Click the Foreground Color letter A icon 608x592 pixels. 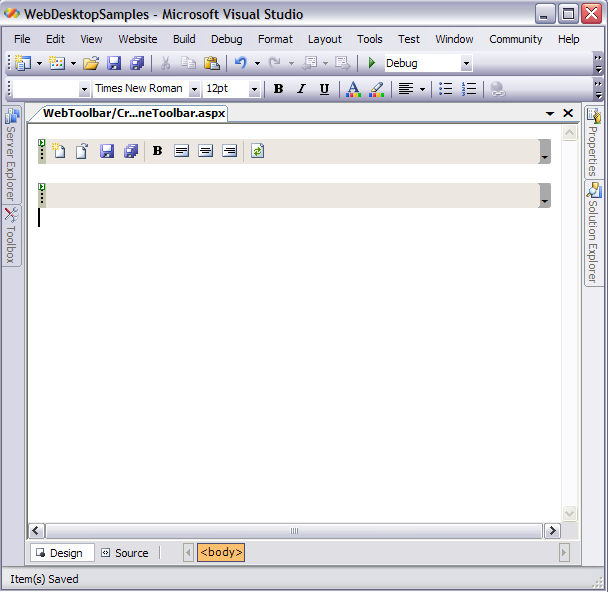(353, 89)
